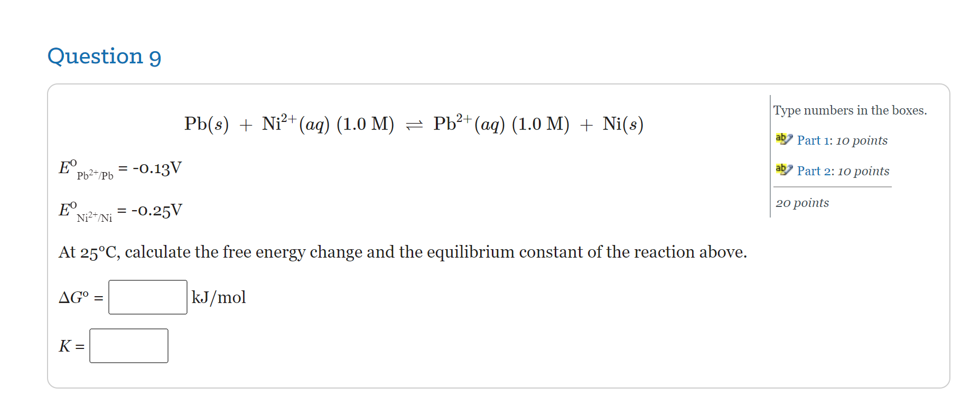Click the kJ/mol unit label

218,297
